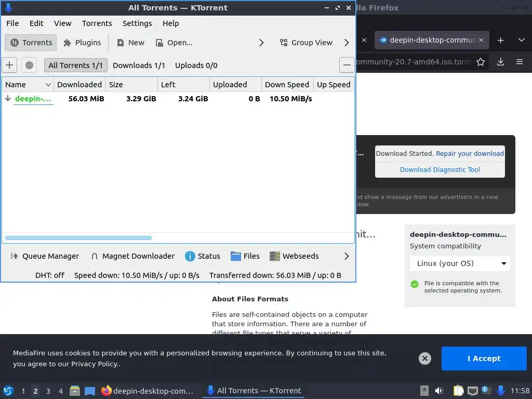Screen dimensions: 532x399
Task: Select the Uploads 0/0 filter
Action: (196, 65)
